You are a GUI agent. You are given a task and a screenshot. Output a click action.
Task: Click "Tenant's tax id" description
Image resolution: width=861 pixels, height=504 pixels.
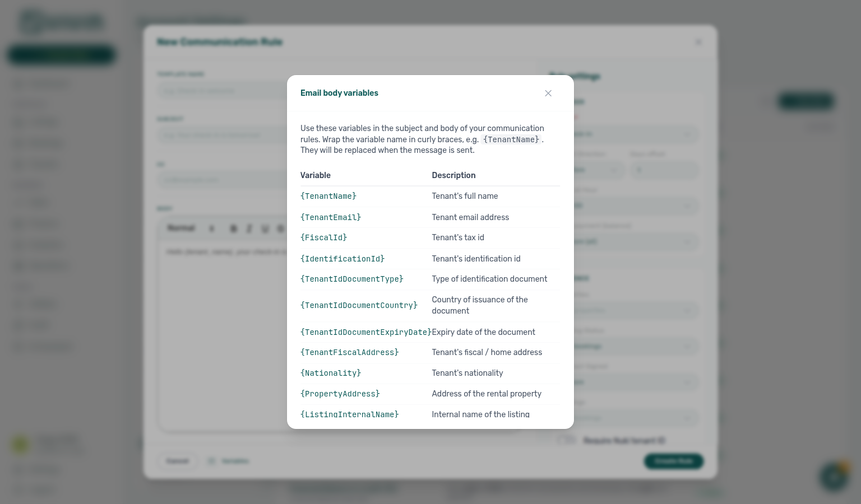click(458, 237)
